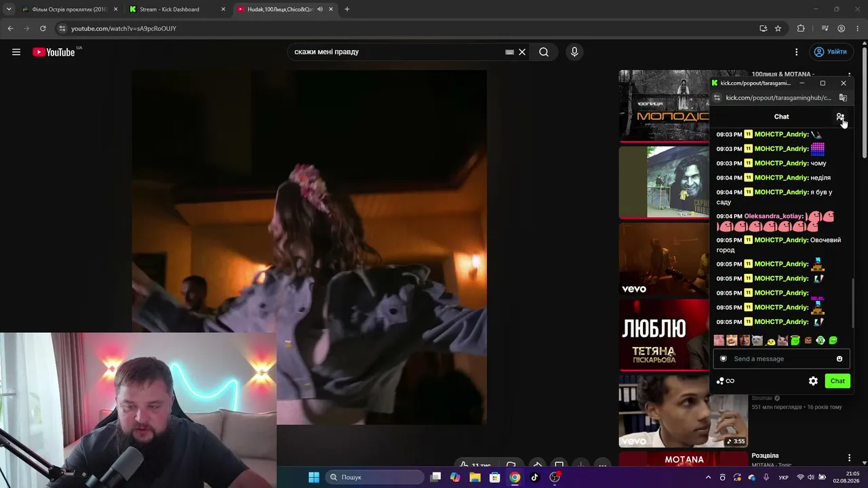Open Oleksandra_kotiay's profile in chat
This screenshot has height=488, width=868.
(x=773, y=216)
